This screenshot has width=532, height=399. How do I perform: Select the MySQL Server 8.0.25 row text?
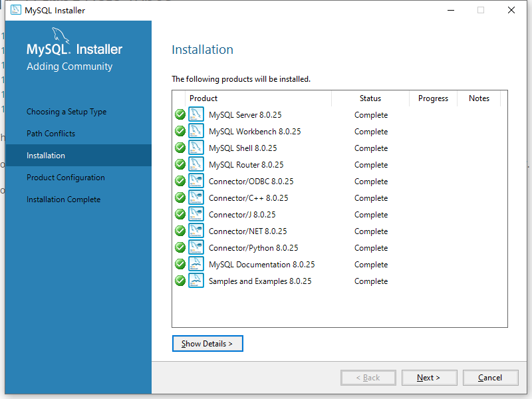(x=245, y=115)
